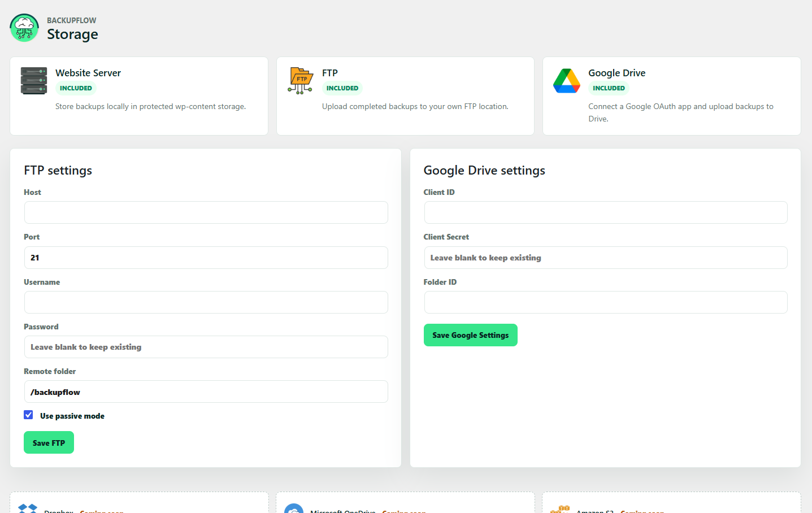Click the BackupFlow cloud logo
Viewport: 812px width, 513px height.
24,28
